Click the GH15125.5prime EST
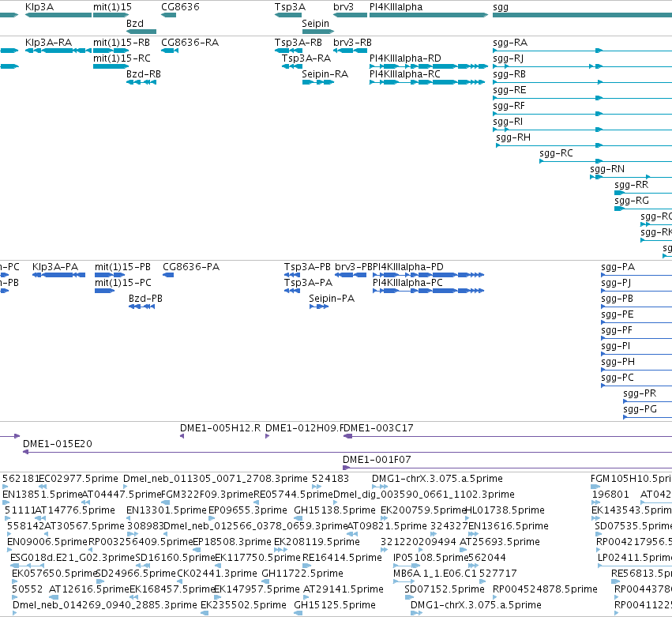This screenshot has height=617, width=672. [x=298, y=613]
